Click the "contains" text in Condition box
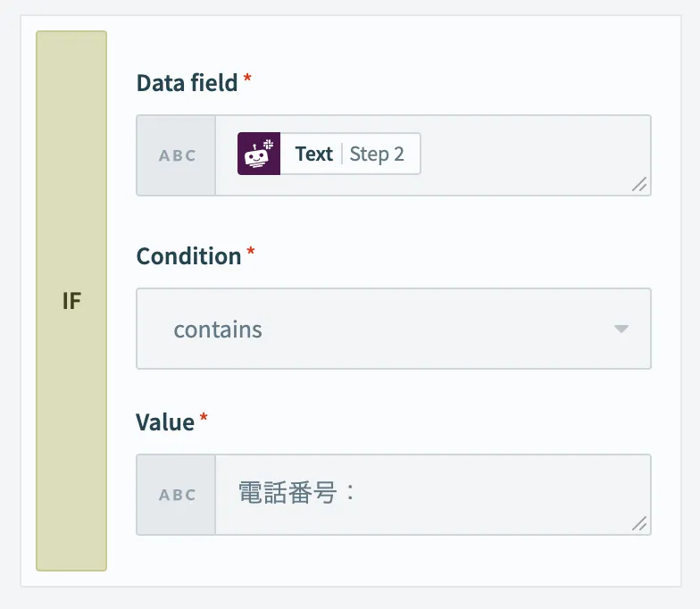 (x=218, y=330)
